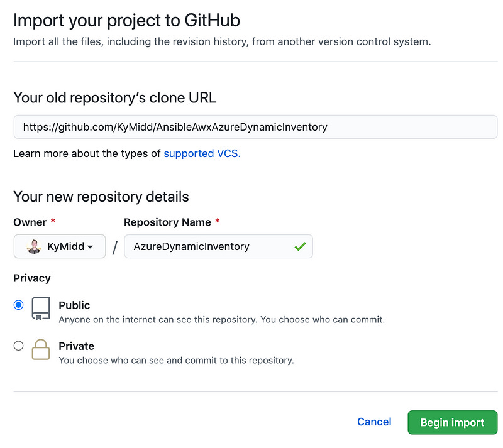The image size is (503, 448).
Task: Click the Private privacy label
Action: coord(76,346)
